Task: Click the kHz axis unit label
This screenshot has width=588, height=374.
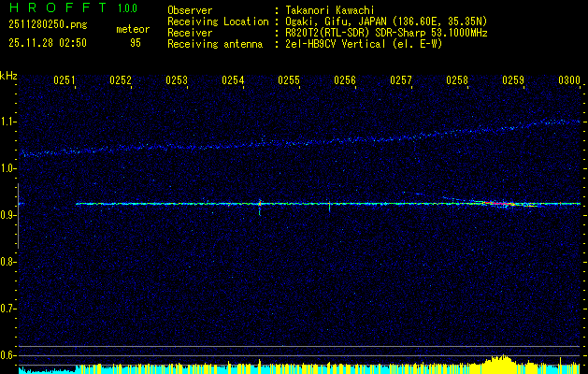Action: (x=9, y=75)
